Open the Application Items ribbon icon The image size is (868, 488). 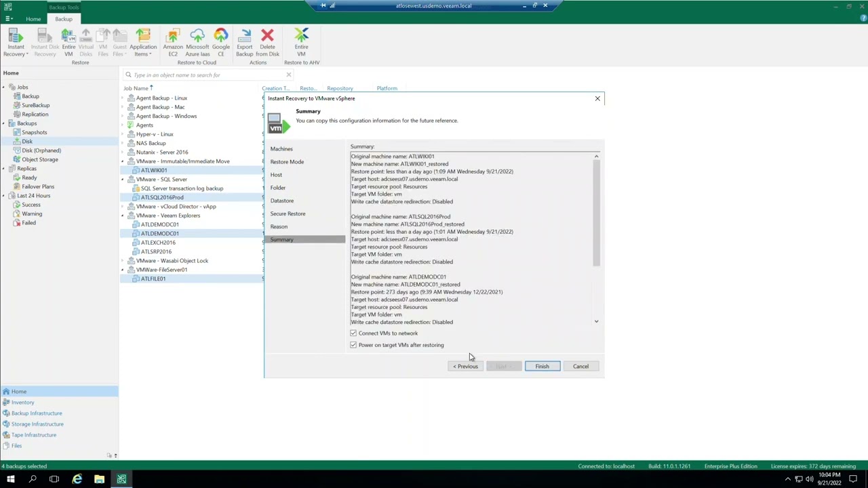pos(143,42)
